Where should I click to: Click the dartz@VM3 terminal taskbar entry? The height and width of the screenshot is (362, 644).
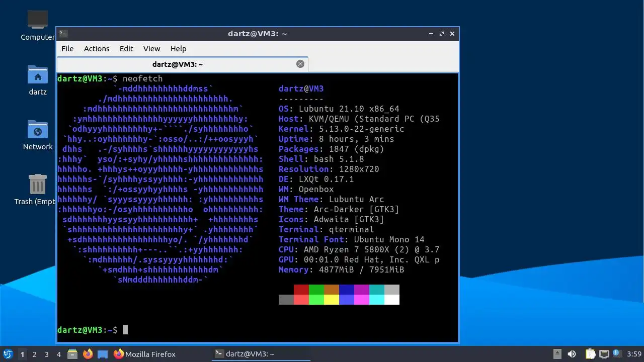coord(261,354)
